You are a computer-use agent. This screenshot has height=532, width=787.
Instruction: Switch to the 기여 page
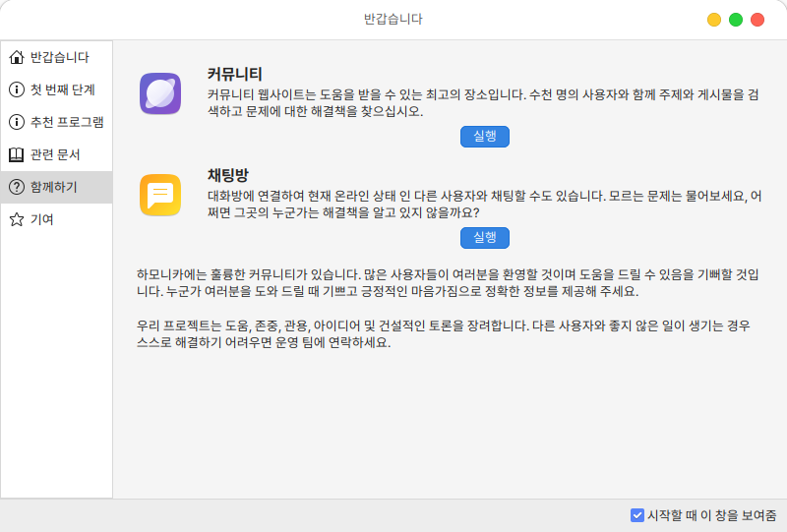pos(56,219)
